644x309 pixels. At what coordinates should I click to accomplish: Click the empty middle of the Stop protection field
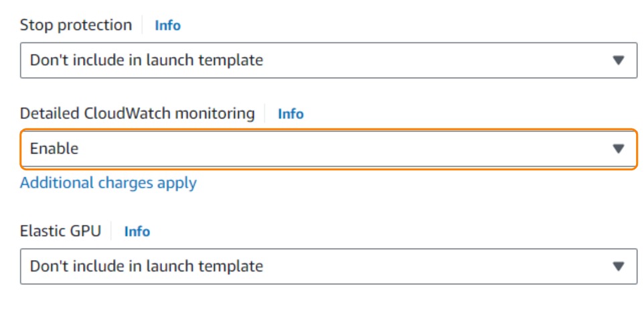tap(435, 60)
